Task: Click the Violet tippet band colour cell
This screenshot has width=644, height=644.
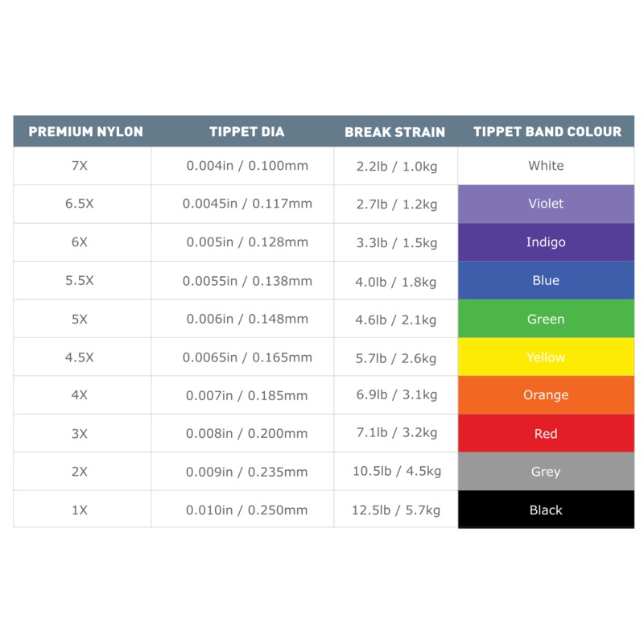Action: tap(546, 204)
